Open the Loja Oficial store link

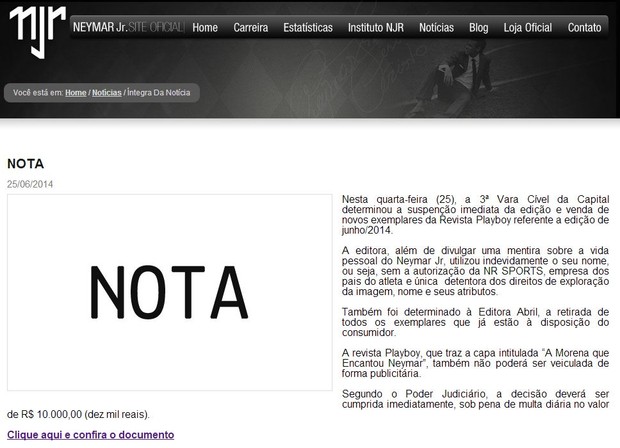pos(527,28)
